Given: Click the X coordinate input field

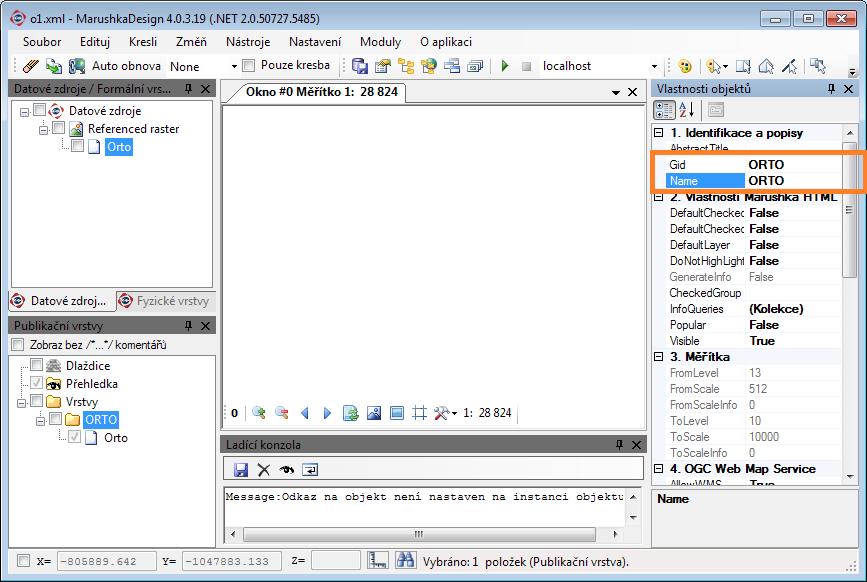Looking at the screenshot, I should tap(107, 561).
